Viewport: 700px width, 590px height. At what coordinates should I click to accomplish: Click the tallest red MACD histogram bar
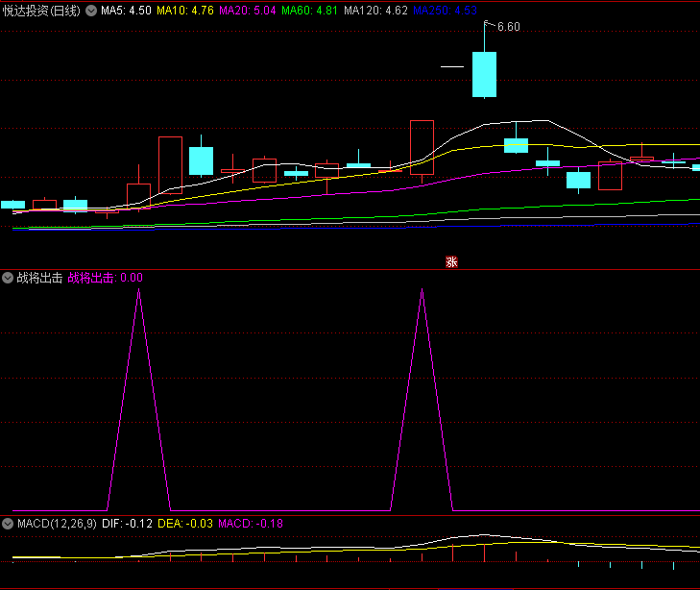[484, 553]
